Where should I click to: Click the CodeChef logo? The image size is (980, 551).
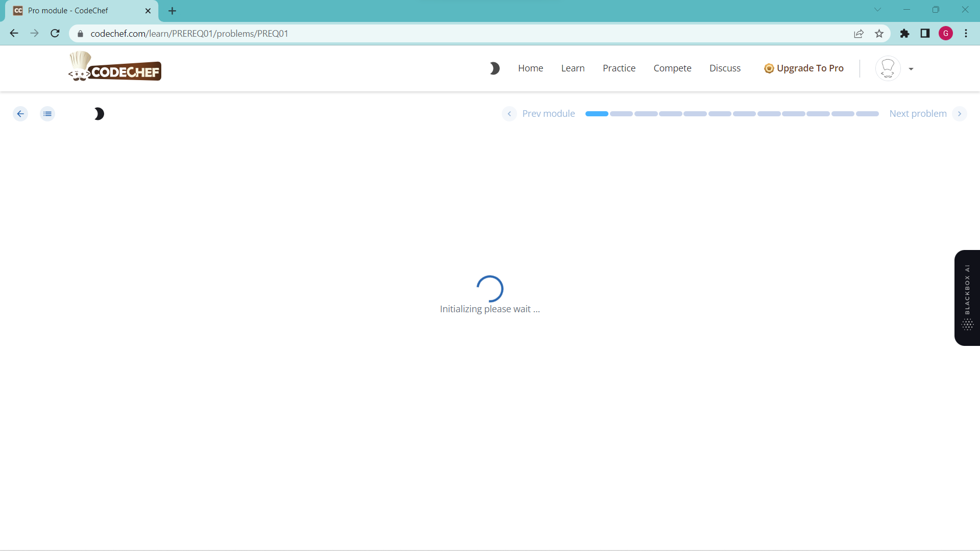pos(115,67)
